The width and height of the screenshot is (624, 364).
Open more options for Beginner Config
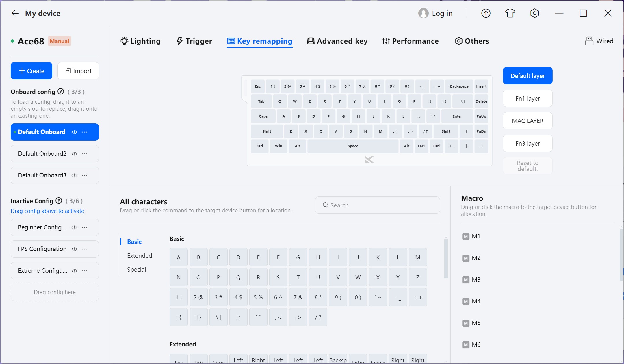point(85,227)
